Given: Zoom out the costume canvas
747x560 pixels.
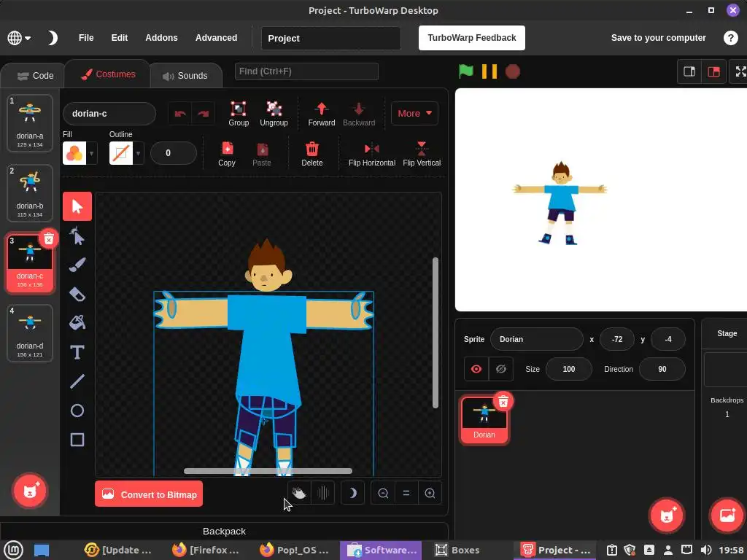Looking at the screenshot, I should click(x=383, y=494).
